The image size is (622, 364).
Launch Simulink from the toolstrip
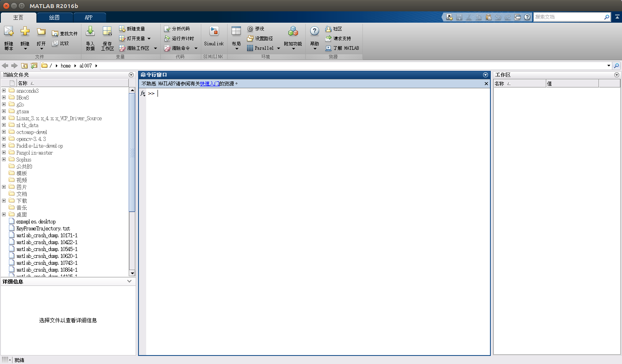214,36
